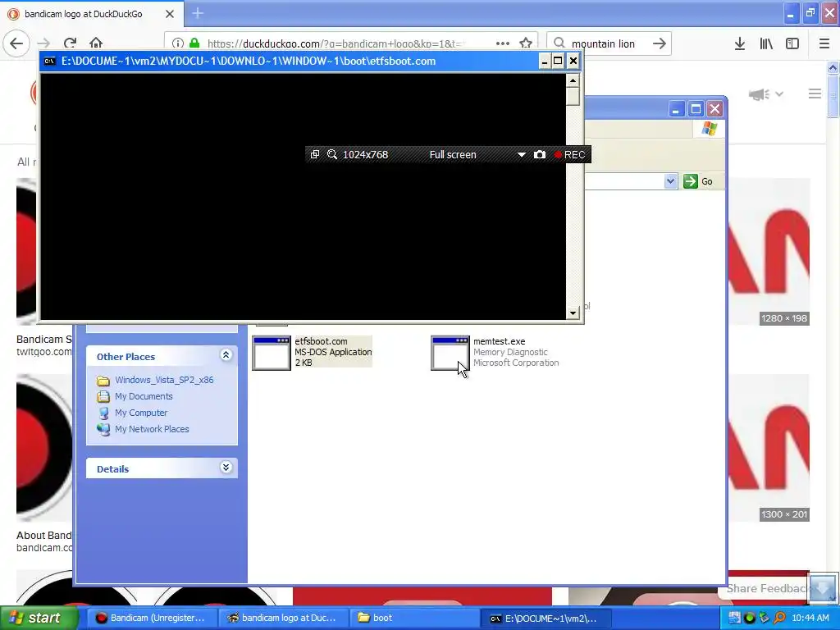Click the first system tray icon
Viewport: 840px width, 630px height.
(x=734, y=618)
